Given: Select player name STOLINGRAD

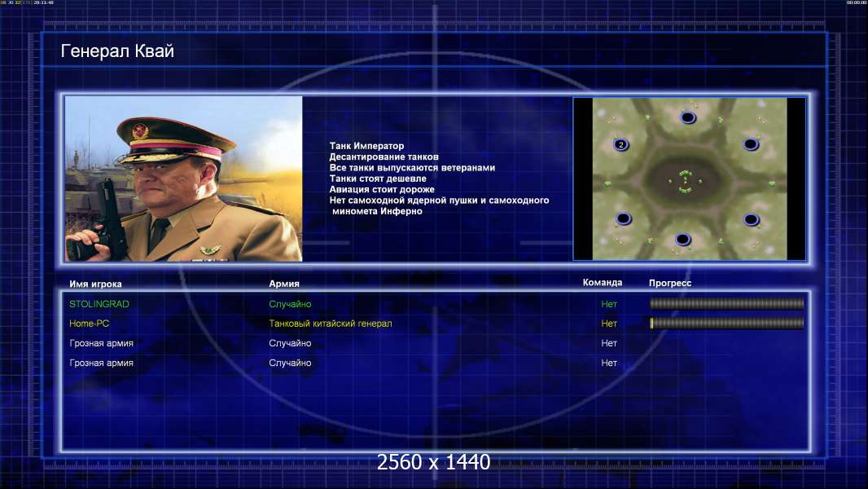Looking at the screenshot, I should pyautogui.click(x=99, y=304).
